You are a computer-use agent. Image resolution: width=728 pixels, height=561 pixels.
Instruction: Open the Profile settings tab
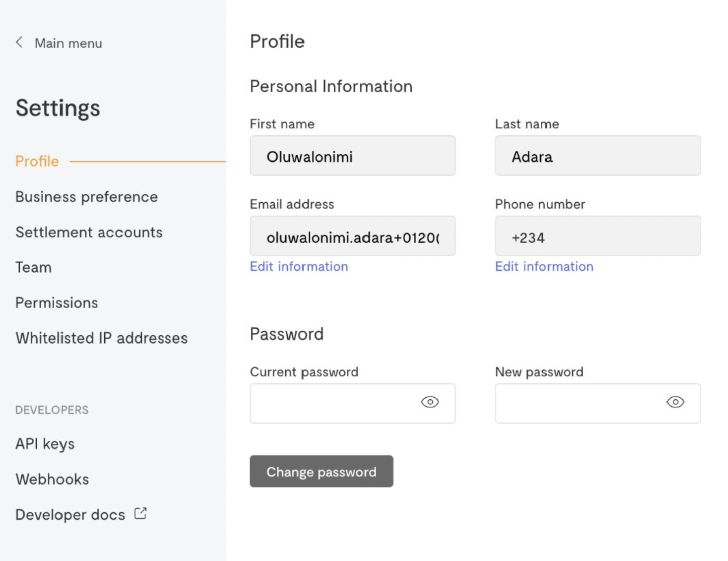(37, 161)
